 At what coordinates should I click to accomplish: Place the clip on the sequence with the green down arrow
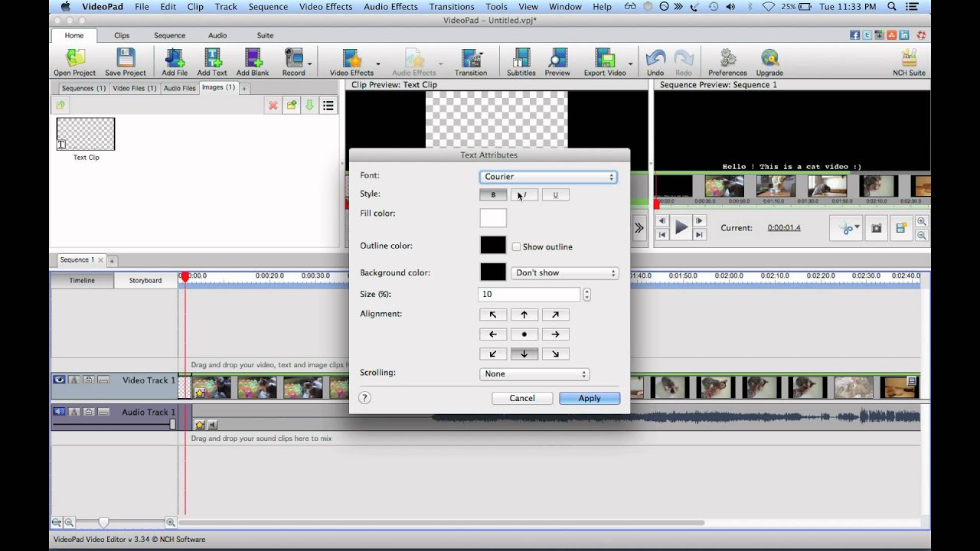309,106
